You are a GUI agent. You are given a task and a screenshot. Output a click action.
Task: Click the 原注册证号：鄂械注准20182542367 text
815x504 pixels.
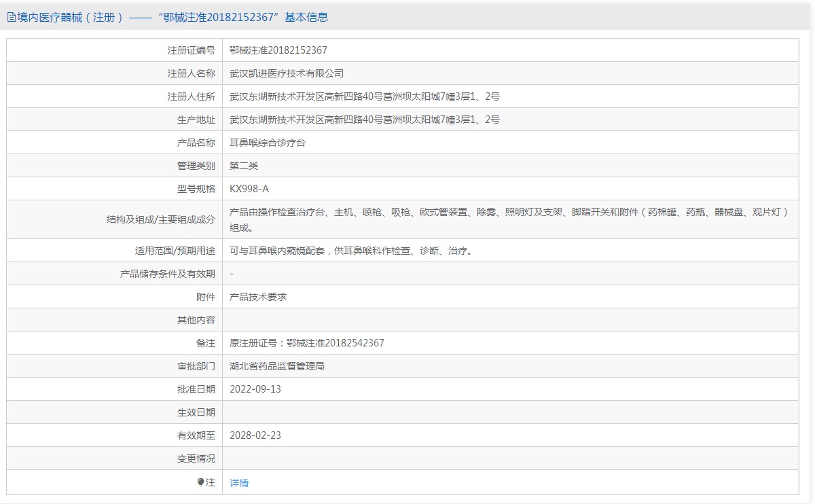click(x=307, y=343)
